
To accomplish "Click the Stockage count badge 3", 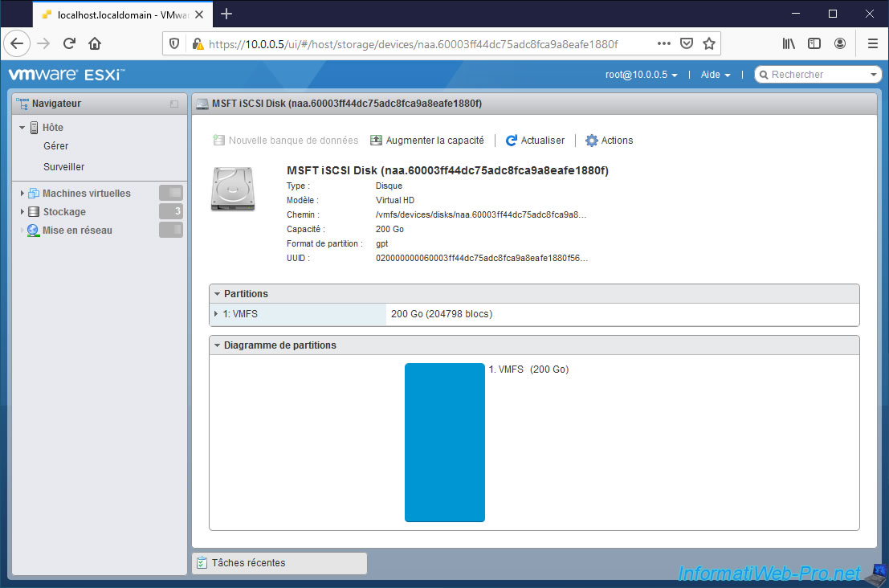I will point(171,211).
